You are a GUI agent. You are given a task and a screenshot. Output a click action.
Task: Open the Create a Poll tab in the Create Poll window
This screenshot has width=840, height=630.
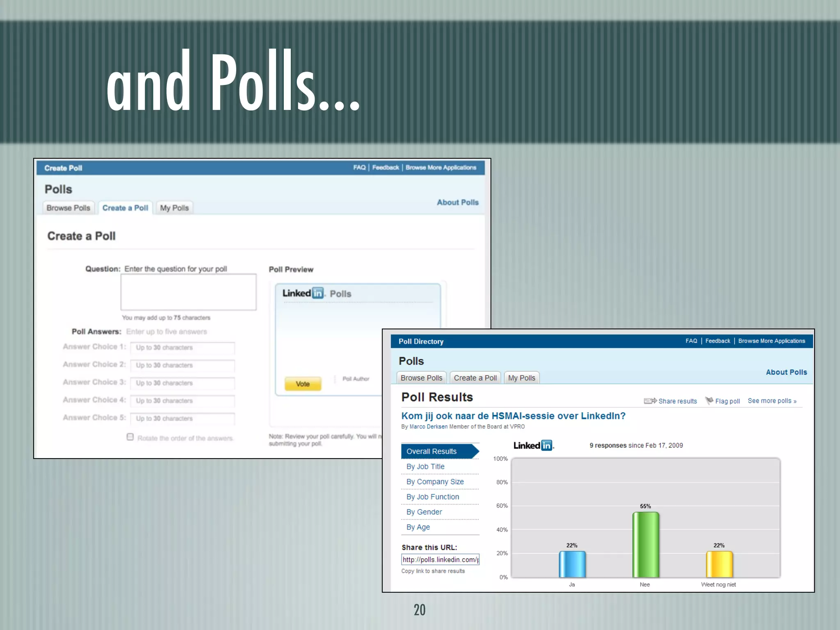[x=125, y=208]
